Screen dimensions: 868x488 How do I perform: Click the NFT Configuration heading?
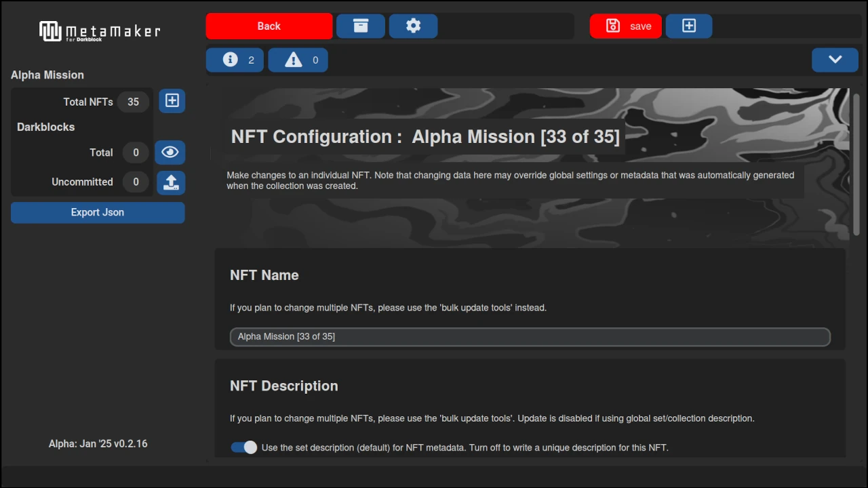tap(425, 137)
